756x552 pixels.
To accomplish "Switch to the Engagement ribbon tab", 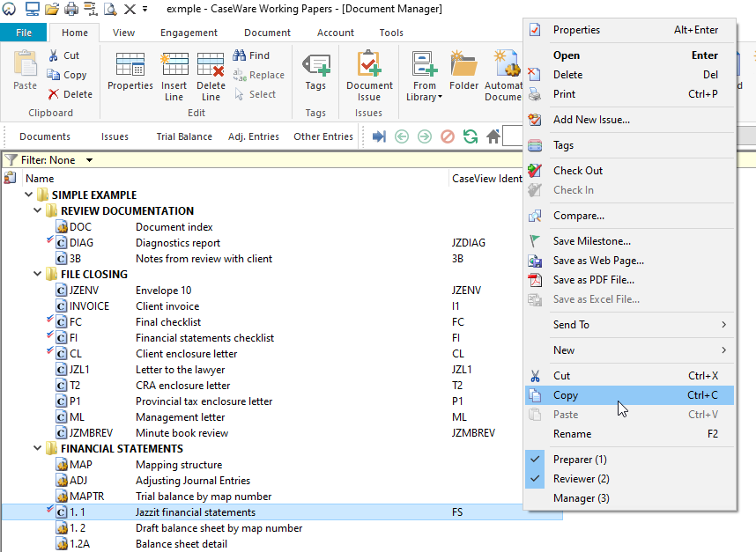I will pos(189,33).
